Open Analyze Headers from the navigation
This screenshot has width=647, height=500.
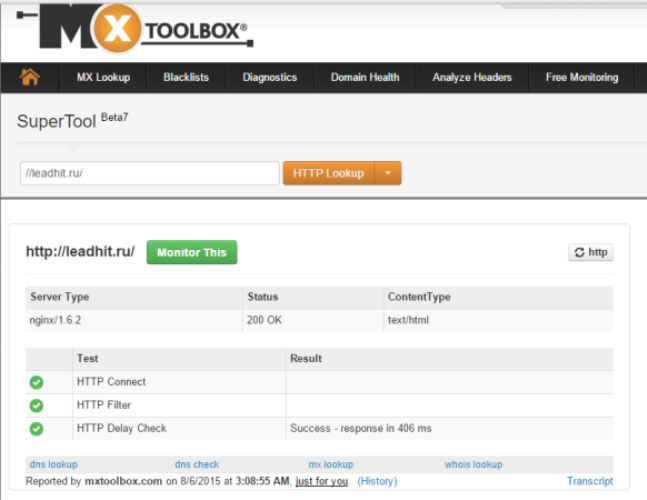pyautogui.click(x=472, y=77)
